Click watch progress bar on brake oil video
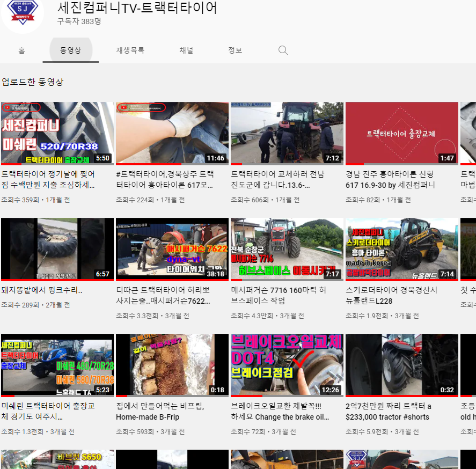 (x=287, y=396)
